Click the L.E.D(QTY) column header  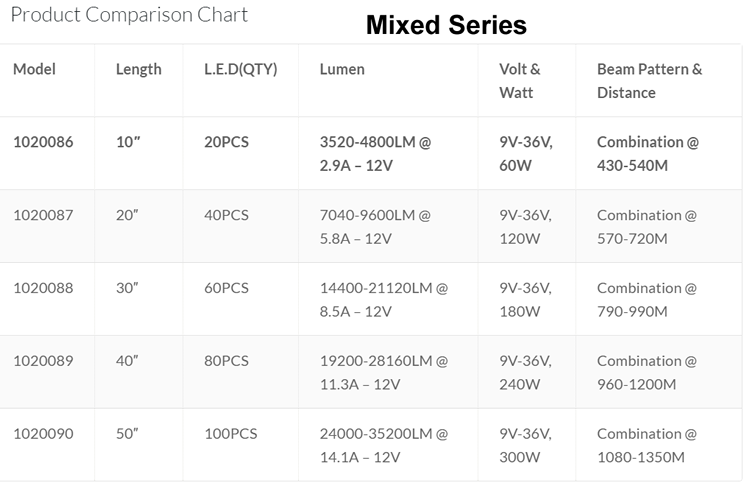point(241,70)
